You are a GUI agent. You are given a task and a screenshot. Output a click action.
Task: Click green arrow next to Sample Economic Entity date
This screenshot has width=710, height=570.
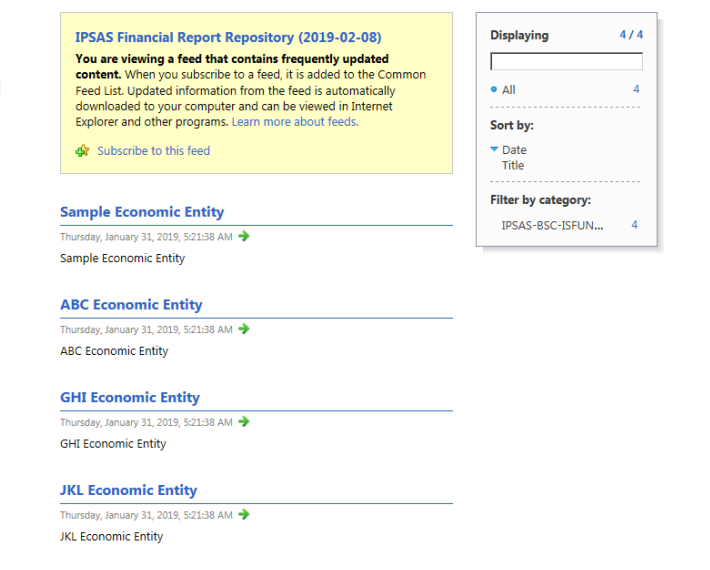coord(244,236)
